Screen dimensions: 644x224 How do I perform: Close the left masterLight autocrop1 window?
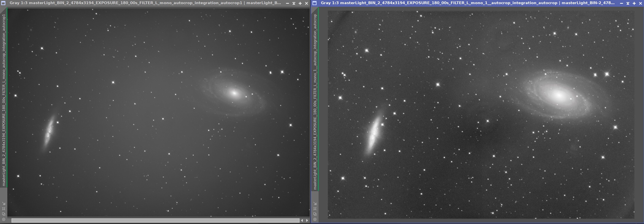pos(306,3)
